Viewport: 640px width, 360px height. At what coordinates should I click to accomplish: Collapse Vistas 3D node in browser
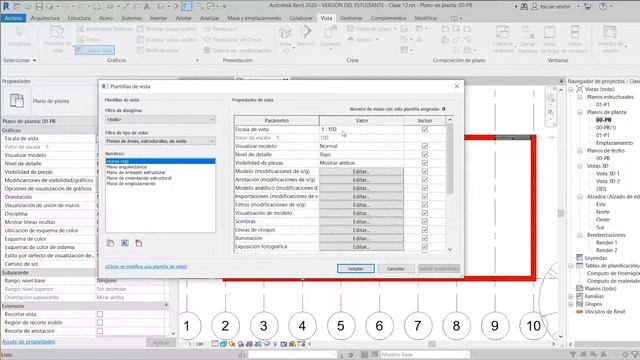click(580, 166)
